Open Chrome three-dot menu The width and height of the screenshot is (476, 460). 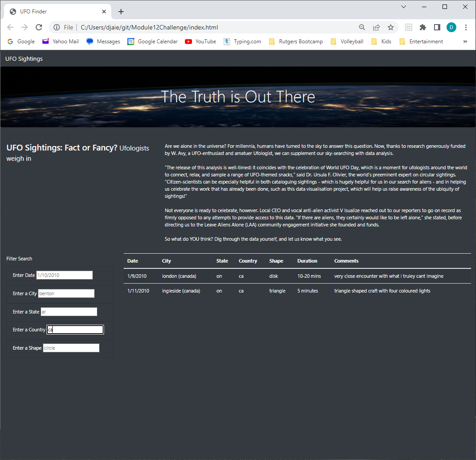click(466, 27)
